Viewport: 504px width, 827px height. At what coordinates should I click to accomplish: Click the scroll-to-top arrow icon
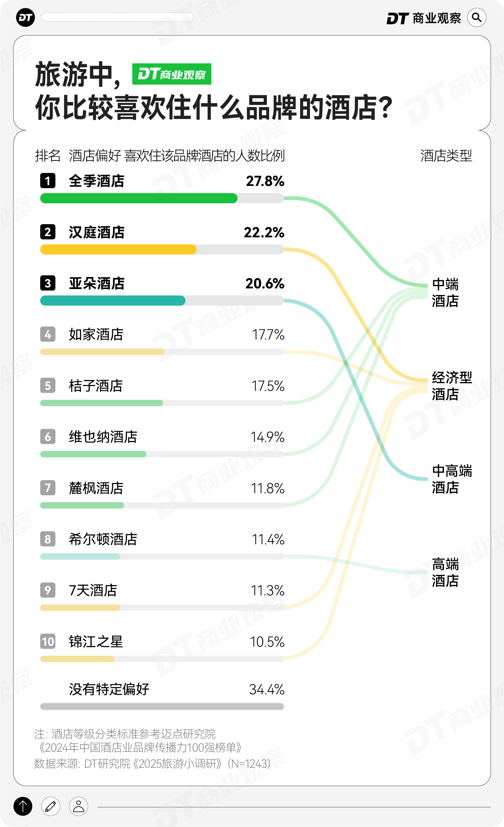(23, 806)
